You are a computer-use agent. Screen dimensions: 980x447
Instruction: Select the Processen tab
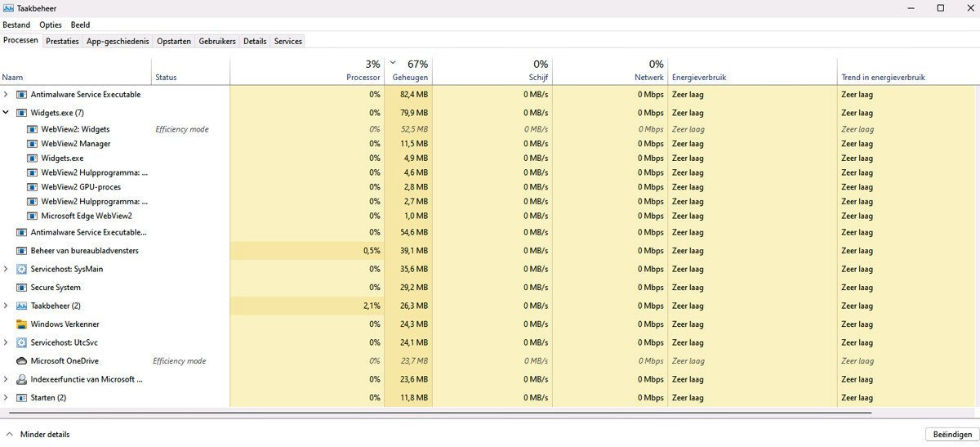click(x=20, y=40)
